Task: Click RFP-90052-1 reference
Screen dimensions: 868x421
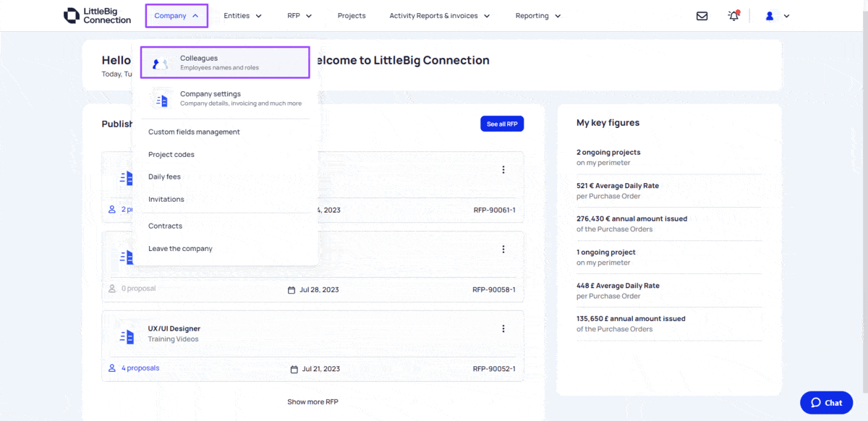Action: click(494, 369)
